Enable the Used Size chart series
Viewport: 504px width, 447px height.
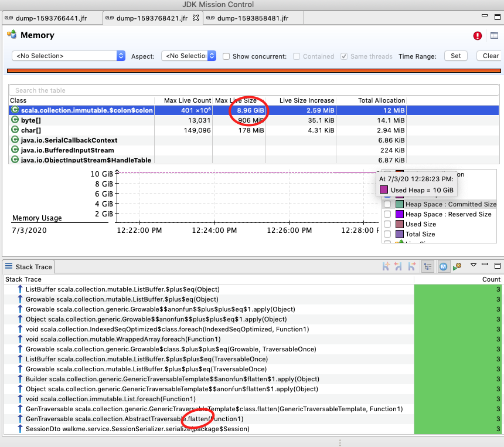click(387, 224)
